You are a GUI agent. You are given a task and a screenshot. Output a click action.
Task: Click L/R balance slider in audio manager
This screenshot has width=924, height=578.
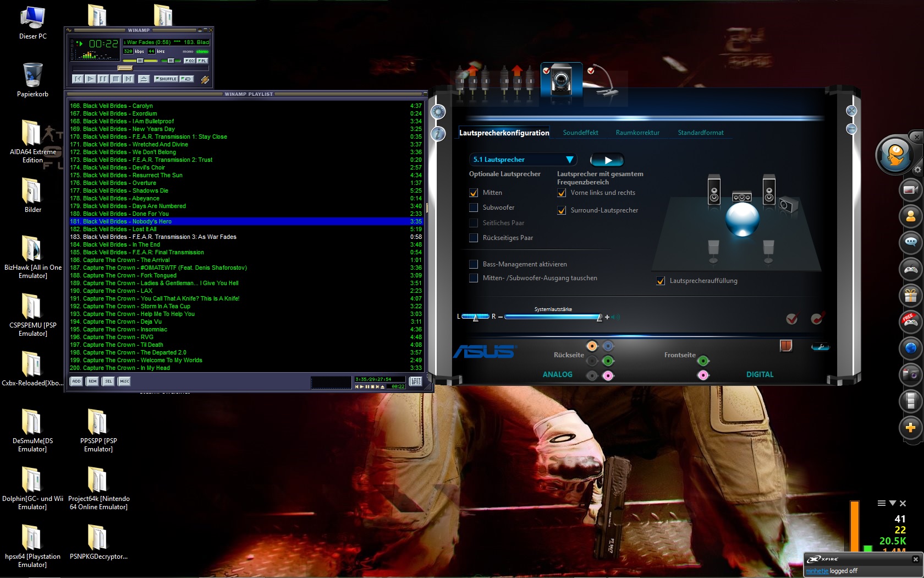475,317
